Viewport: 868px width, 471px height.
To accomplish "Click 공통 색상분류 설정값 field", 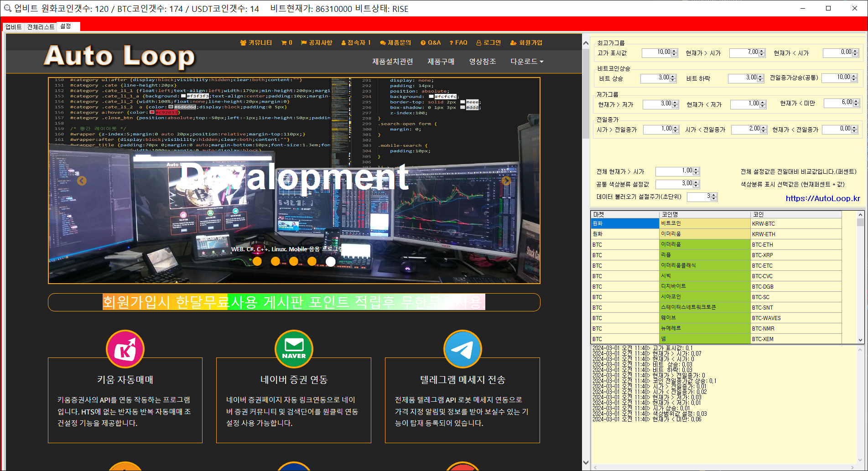I will (x=677, y=184).
